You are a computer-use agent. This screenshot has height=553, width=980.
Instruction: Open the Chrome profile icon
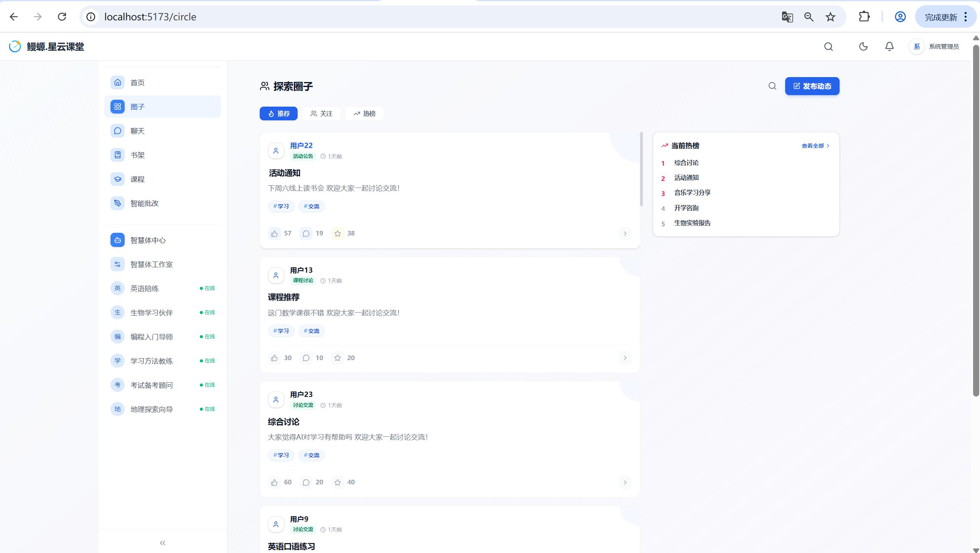pos(900,17)
